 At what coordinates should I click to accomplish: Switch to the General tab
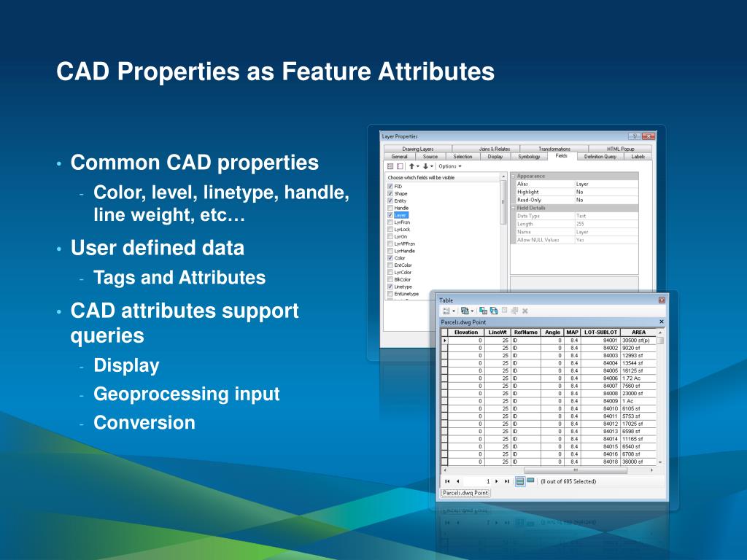(x=399, y=156)
